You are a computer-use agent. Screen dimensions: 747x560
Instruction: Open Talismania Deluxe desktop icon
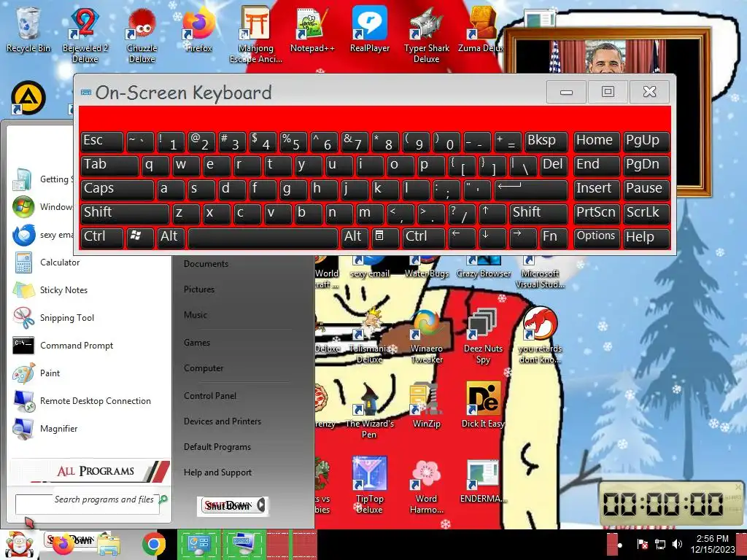click(369, 336)
